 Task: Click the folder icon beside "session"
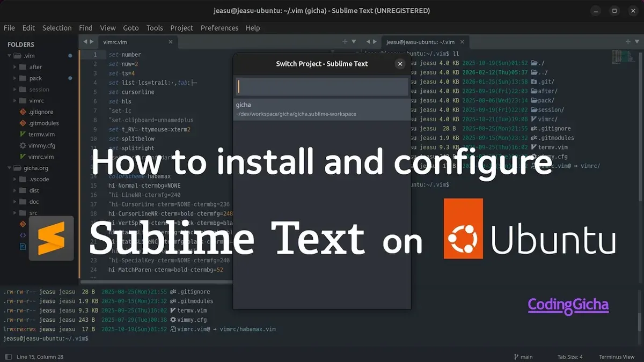click(23, 90)
